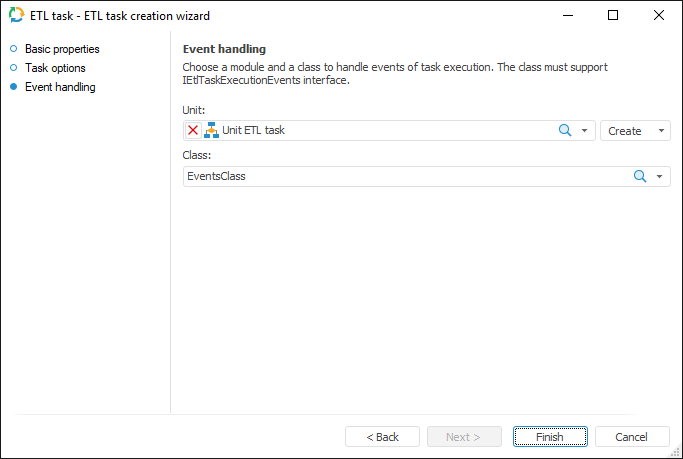
Task: Open the Event handling page
Action: 60,87
